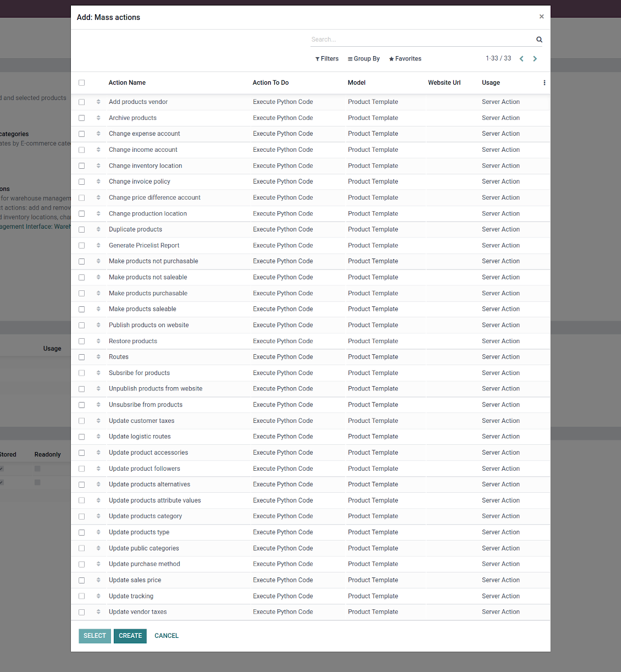Sort by Action Name column header
Image resolution: width=621 pixels, height=672 pixels.
[x=127, y=82]
